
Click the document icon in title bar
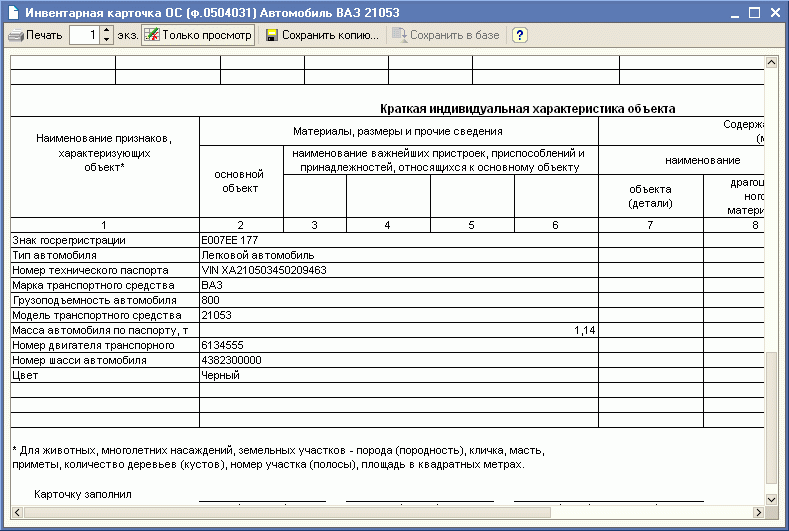(13, 12)
